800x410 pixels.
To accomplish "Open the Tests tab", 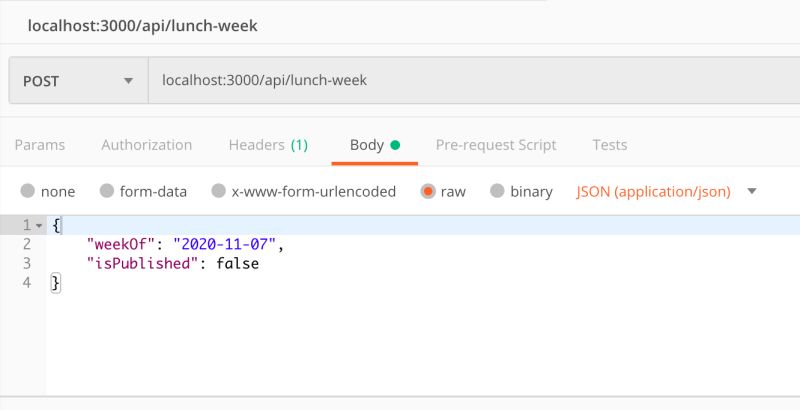I will coord(610,145).
